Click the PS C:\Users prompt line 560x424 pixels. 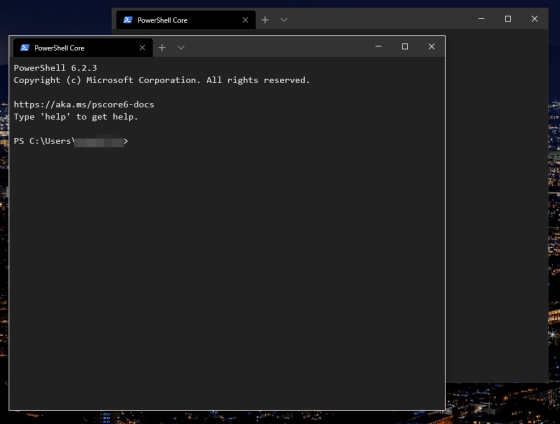point(71,141)
